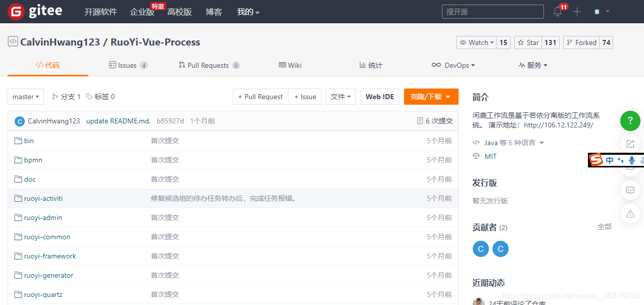The image size is (644, 305).
Task: Open the Watch dropdown
Action: [476, 42]
